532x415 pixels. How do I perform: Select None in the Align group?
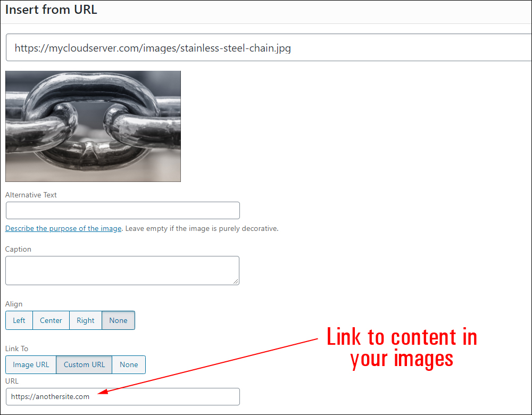click(118, 320)
